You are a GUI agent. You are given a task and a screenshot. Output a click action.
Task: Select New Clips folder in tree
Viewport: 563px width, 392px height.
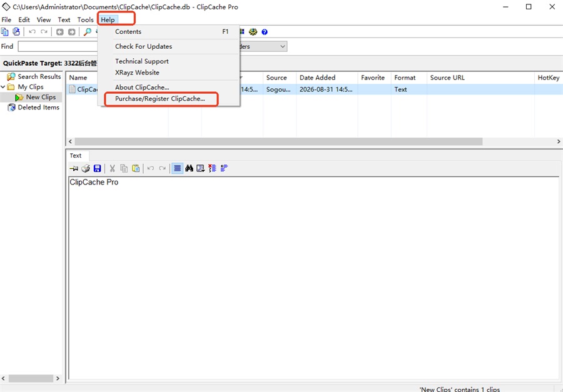[x=41, y=98]
